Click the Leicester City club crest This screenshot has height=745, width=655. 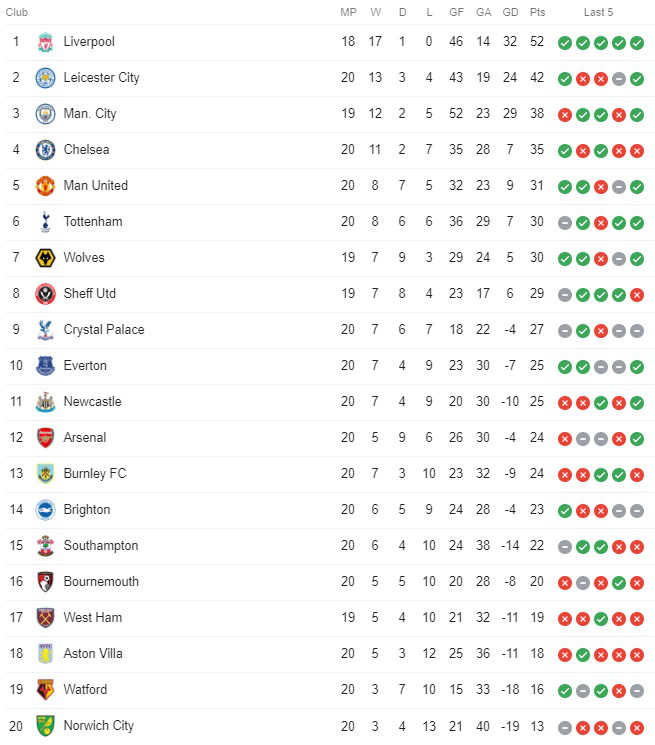tap(46, 78)
